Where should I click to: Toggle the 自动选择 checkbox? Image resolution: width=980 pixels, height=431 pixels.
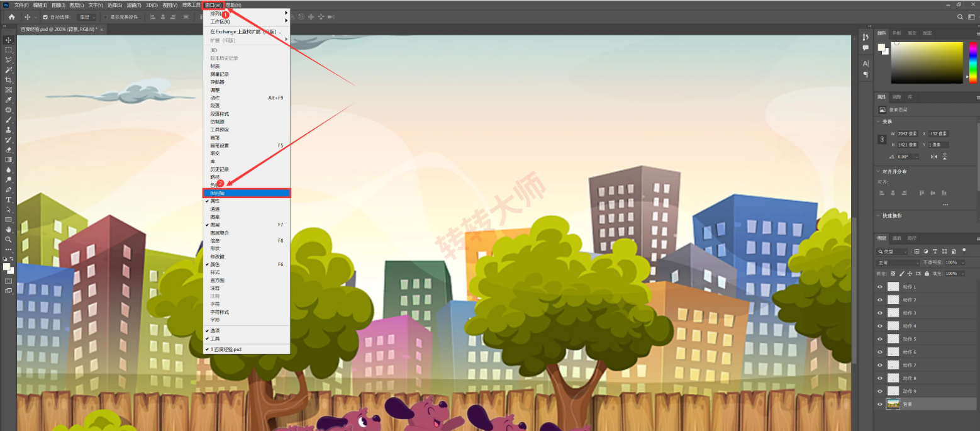(45, 17)
